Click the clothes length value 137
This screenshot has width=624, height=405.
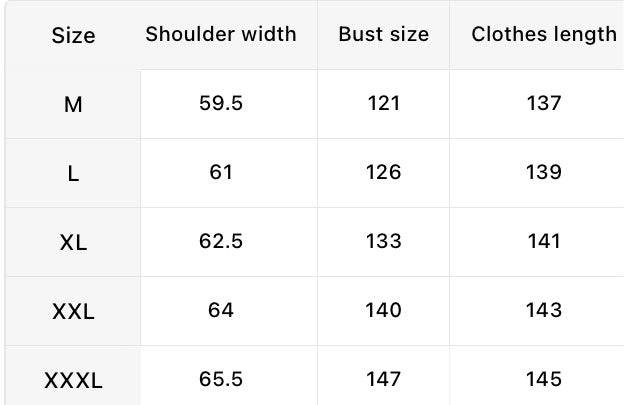[x=544, y=103]
